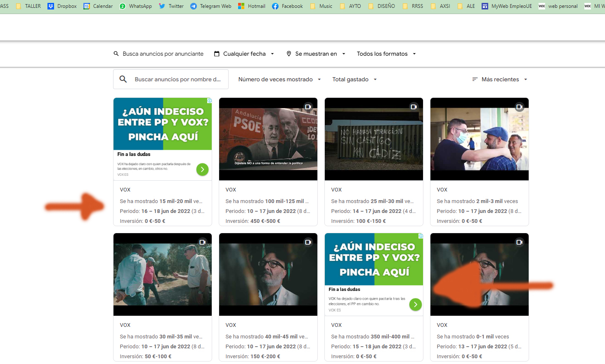Open the Telegram Web bookmark
Screen dimensions: 605x364
tap(210, 6)
